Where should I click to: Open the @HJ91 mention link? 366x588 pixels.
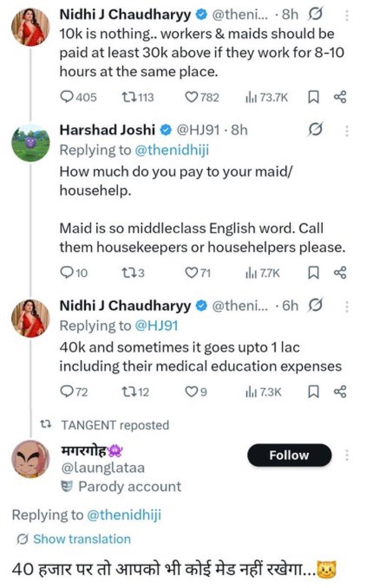pos(154,325)
